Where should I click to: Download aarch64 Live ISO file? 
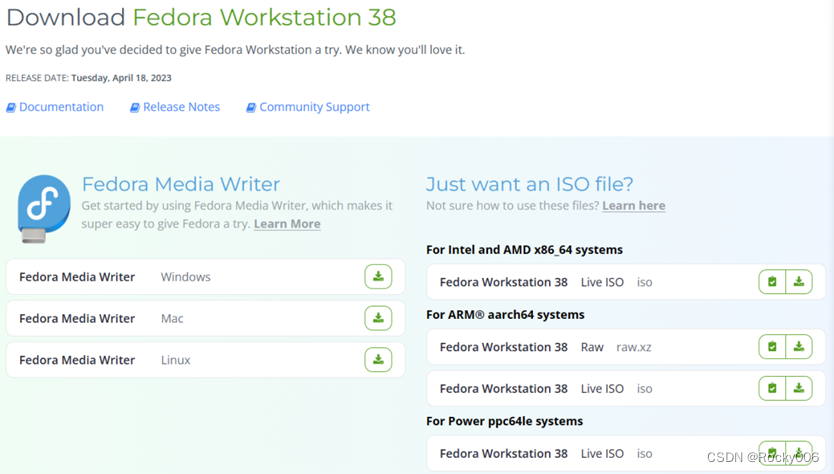(799, 388)
